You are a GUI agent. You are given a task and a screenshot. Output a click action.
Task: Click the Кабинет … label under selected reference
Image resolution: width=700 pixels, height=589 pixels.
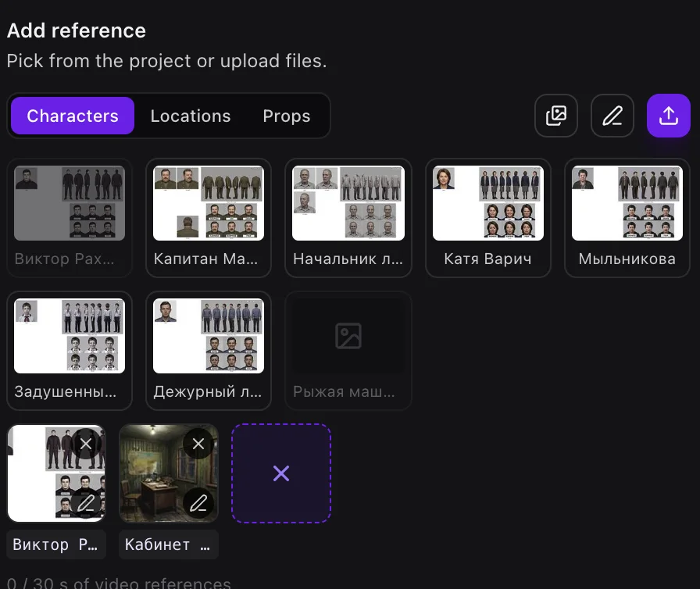coord(169,544)
